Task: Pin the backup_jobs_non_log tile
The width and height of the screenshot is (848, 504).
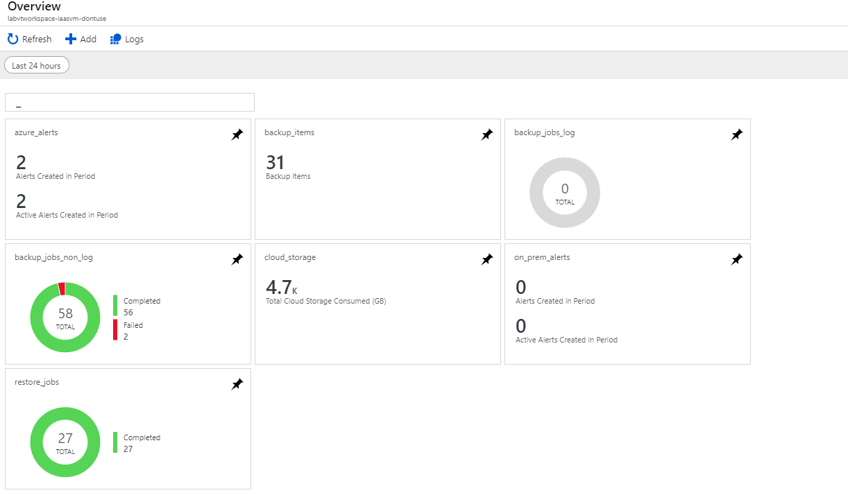Action: click(x=237, y=259)
